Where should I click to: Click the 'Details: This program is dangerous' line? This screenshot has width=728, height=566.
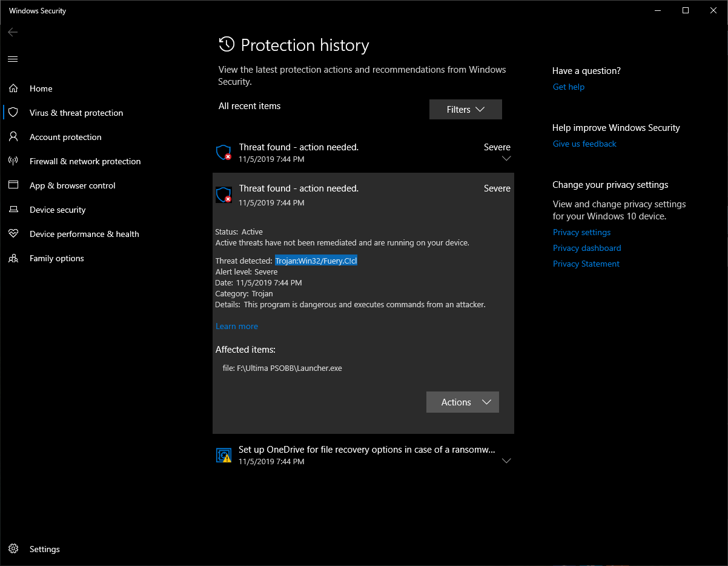coord(351,304)
